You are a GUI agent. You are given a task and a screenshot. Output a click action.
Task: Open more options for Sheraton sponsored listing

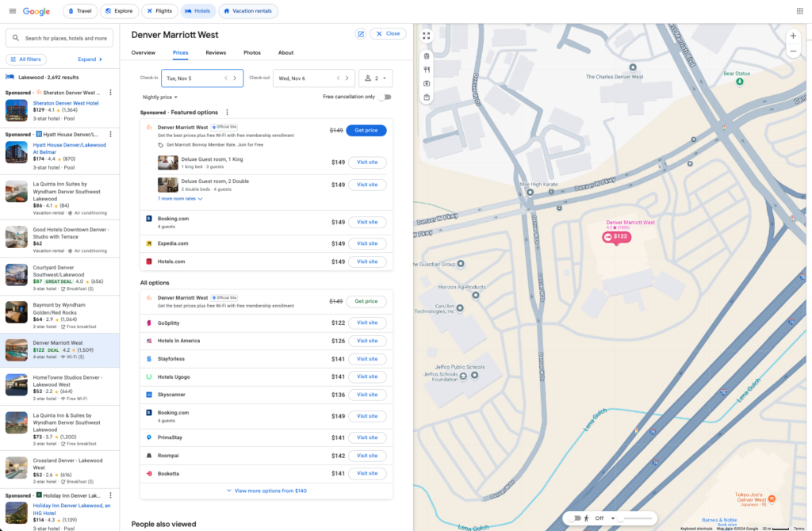(x=110, y=93)
